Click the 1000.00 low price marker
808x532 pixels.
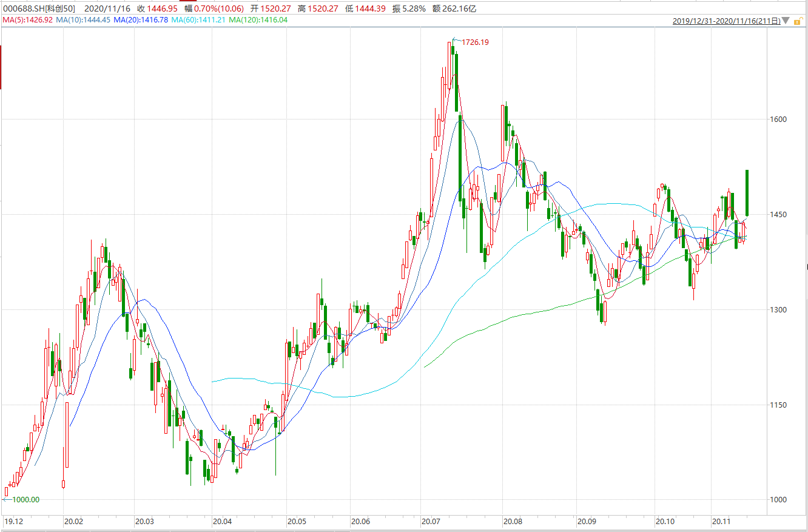25,499
